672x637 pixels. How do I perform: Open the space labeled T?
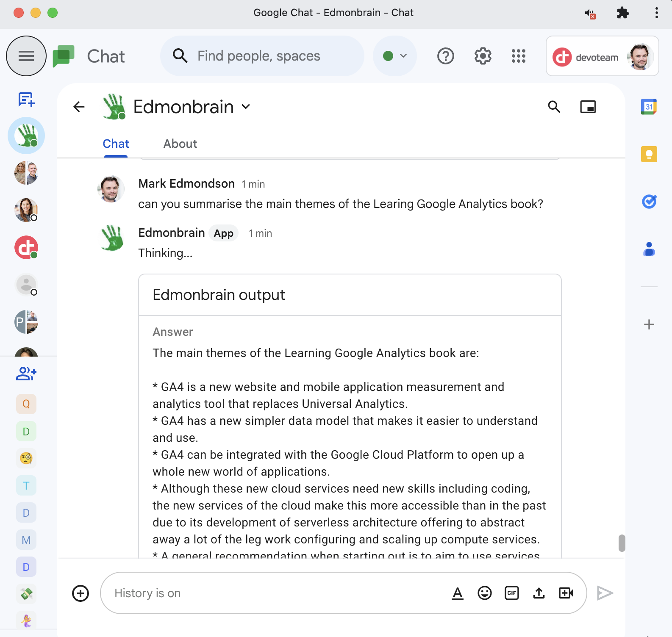coord(26,486)
